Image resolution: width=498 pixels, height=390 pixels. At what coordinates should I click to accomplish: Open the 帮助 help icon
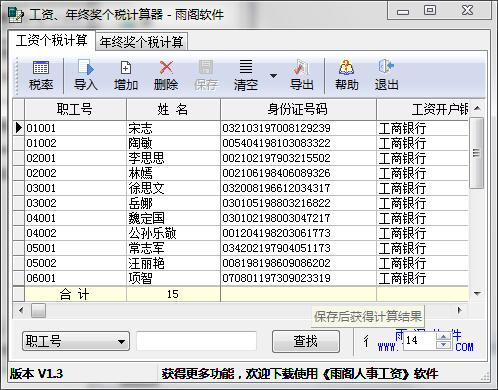click(347, 76)
